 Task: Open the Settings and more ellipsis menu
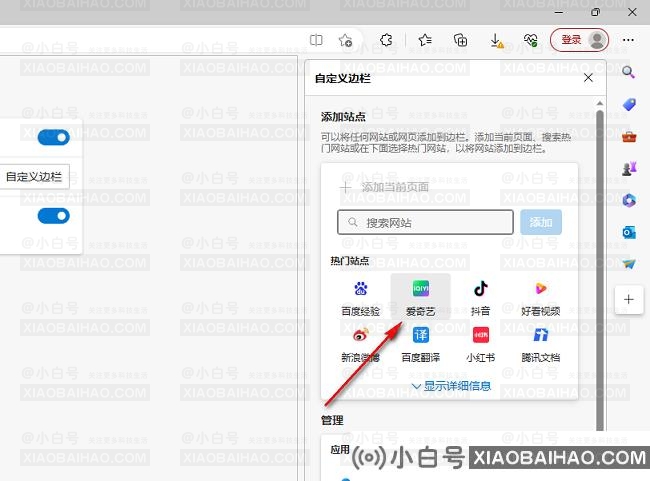coord(628,40)
